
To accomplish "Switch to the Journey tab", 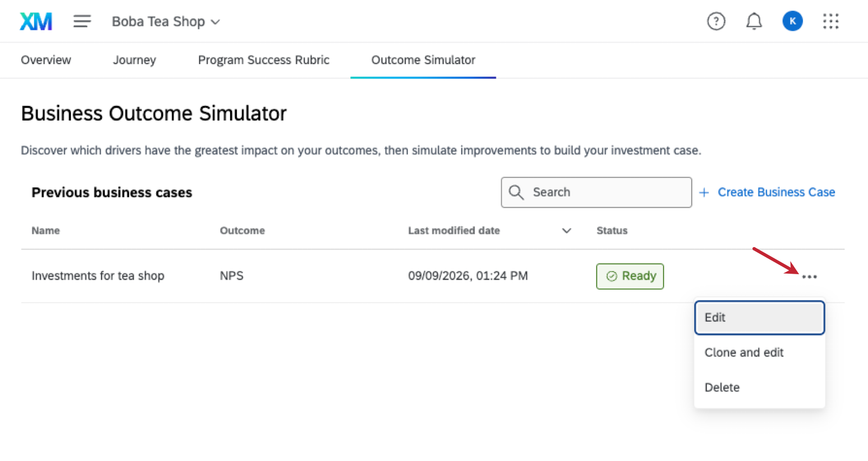I will pyautogui.click(x=135, y=60).
